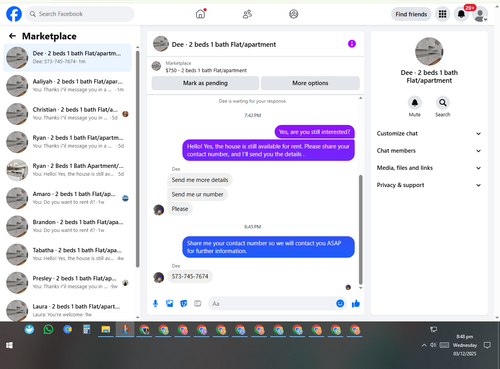
Task: Open the $750 Marketplace listing link
Action: click(x=206, y=70)
